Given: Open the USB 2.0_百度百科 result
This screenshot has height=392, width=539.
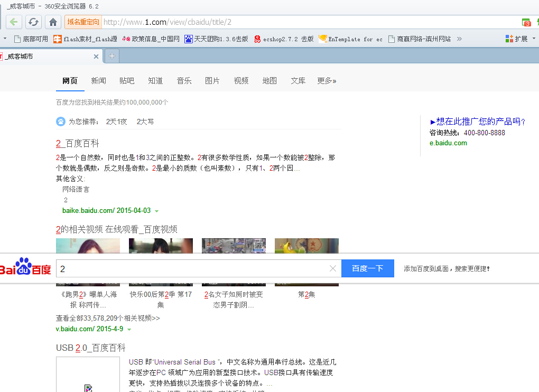Looking at the screenshot, I should [91, 348].
